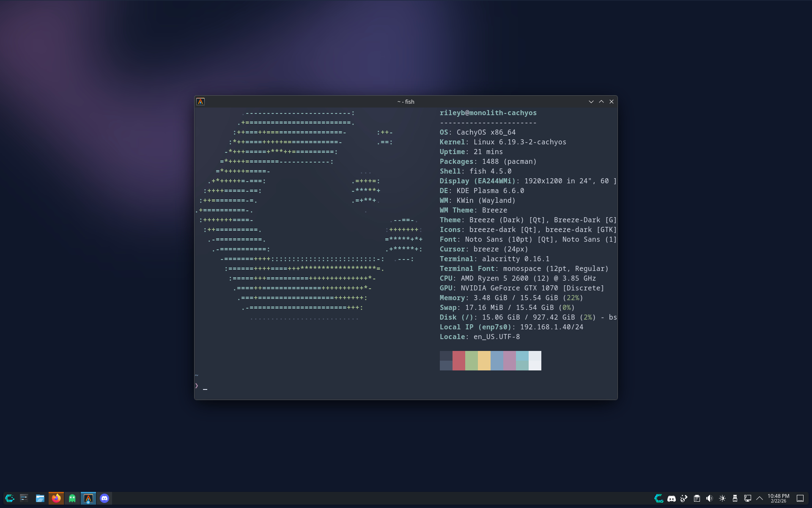Open the clipboard tray applet

tap(697, 498)
